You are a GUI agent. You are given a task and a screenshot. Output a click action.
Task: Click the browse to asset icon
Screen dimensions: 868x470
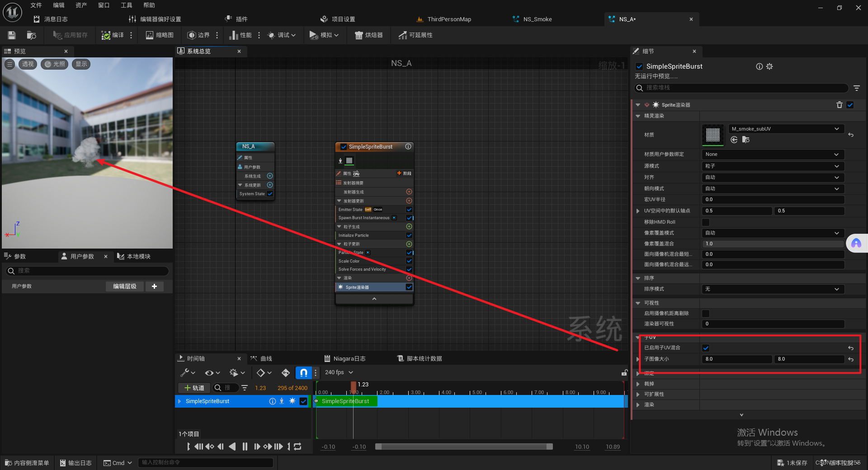[31, 35]
